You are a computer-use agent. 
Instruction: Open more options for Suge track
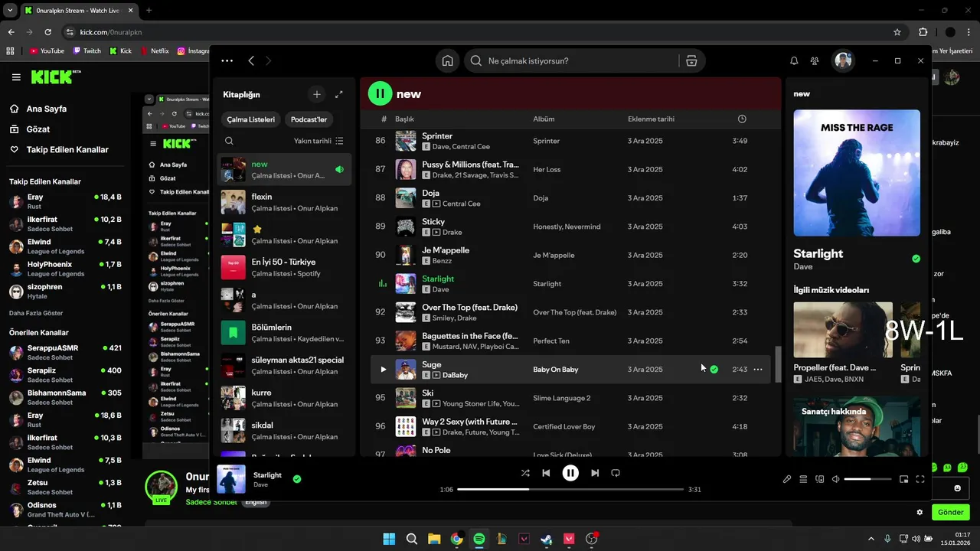click(x=758, y=369)
